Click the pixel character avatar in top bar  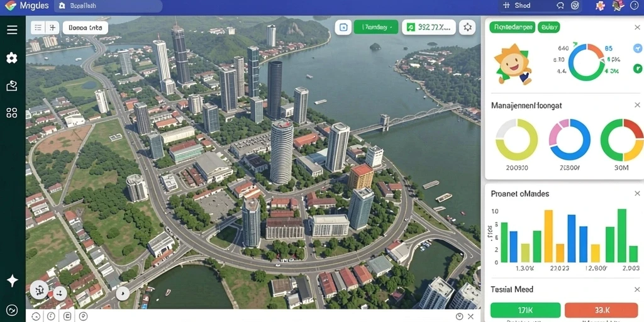tap(618, 6)
